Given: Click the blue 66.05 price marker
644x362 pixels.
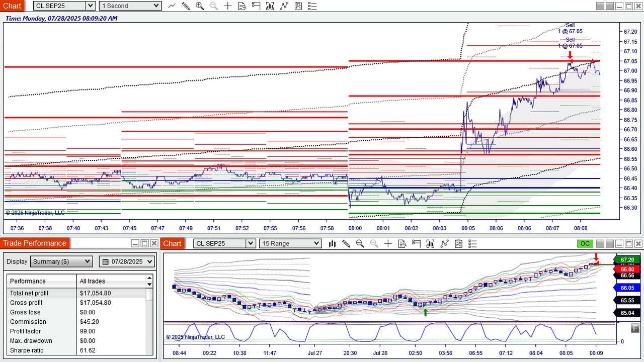Looking at the screenshot, I should pyautogui.click(x=627, y=288).
